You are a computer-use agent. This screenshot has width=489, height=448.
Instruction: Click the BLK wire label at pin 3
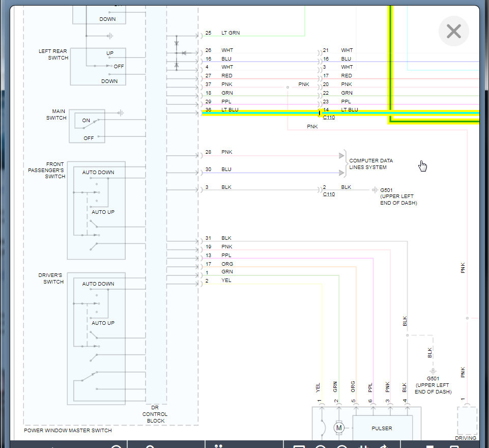coord(226,187)
